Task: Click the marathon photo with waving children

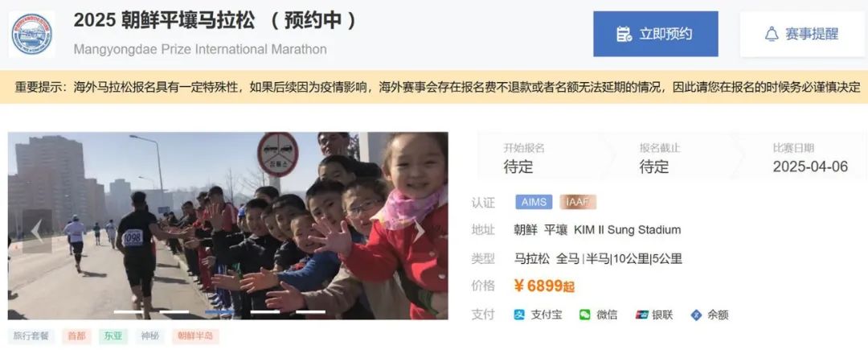Action: (x=227, y=225)
